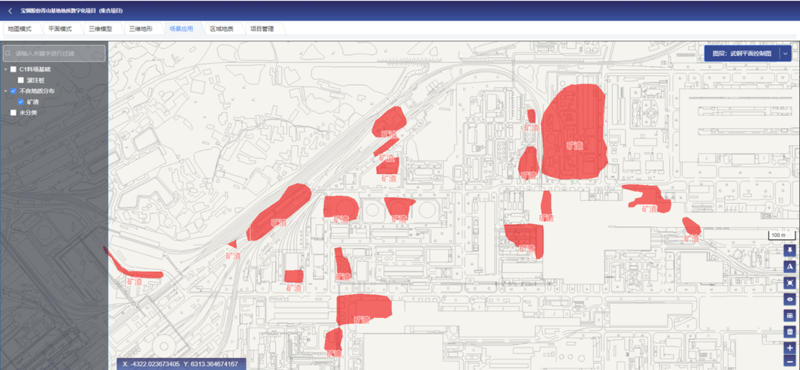Check the C1料场基础 checkbox
800x370 pixels.
(13, 69)
